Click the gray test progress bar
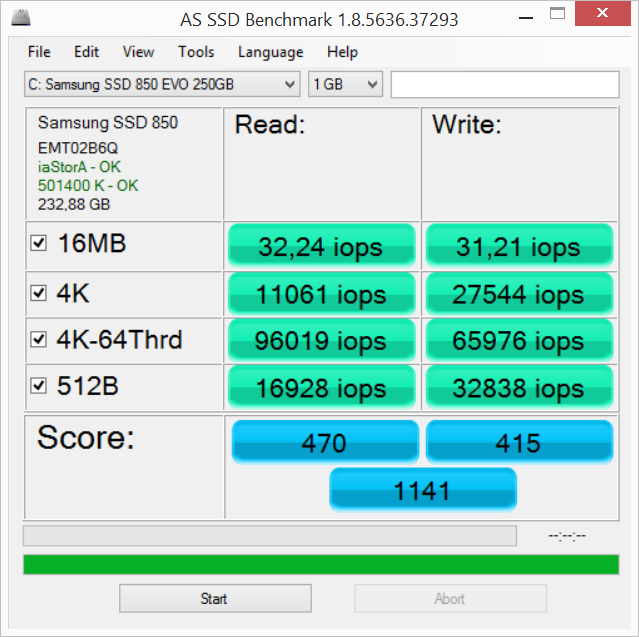This screenshot has height=637, width=639. click(270, 536)
